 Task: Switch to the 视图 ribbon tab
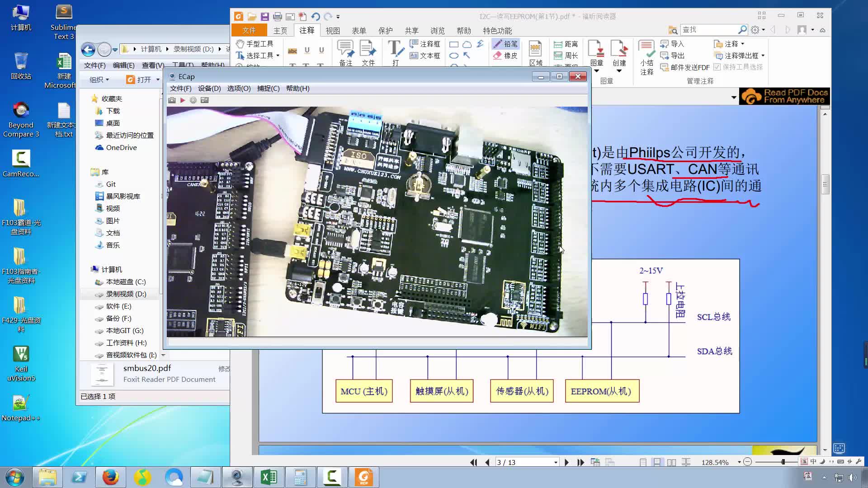coord(332,30)
